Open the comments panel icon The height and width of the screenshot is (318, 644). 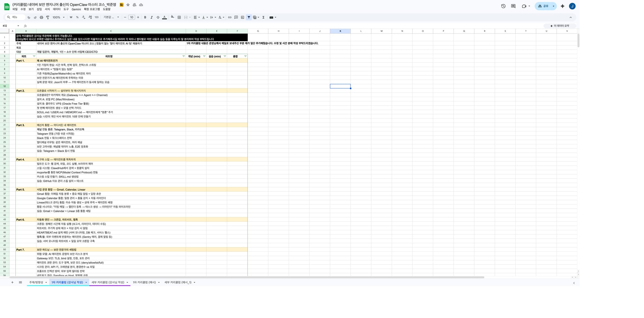(513, 6)
